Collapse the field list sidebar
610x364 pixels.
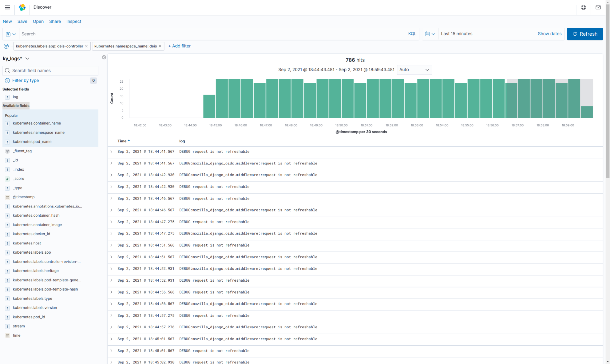click(x=104, y=57)
